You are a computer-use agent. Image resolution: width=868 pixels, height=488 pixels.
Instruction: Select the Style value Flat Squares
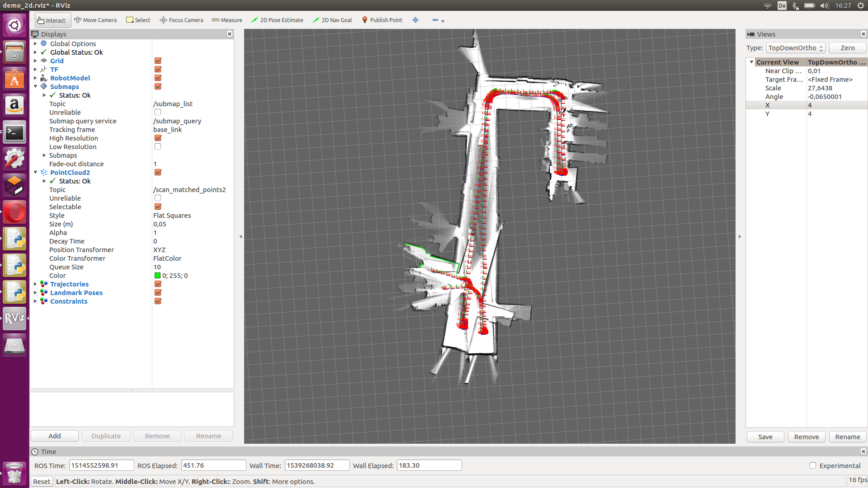172,216
